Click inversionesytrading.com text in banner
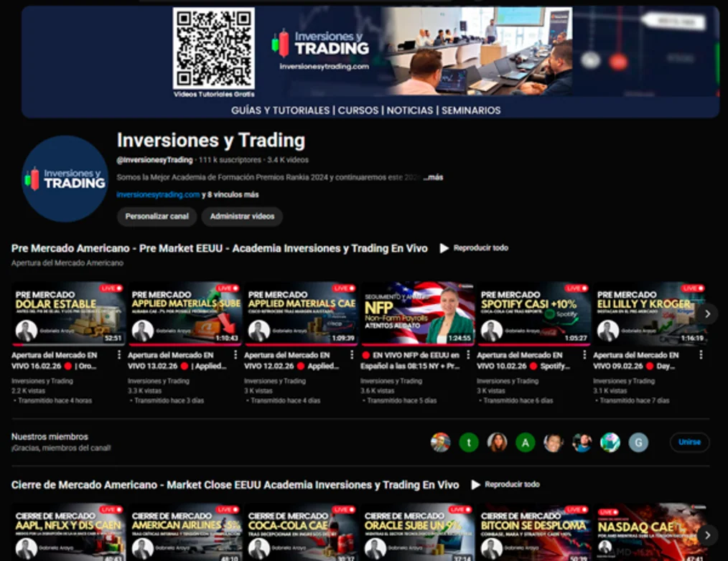 click(x=324, y=67)
